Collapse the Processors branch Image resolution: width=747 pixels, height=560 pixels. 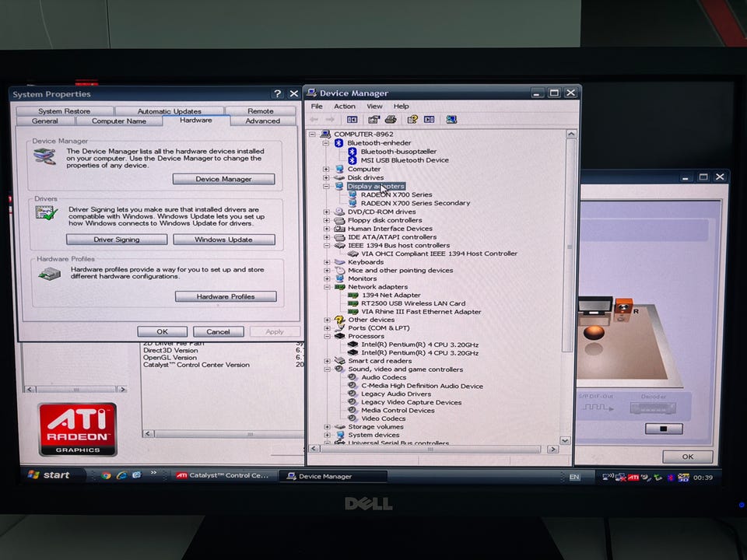(x=327, y=336)
